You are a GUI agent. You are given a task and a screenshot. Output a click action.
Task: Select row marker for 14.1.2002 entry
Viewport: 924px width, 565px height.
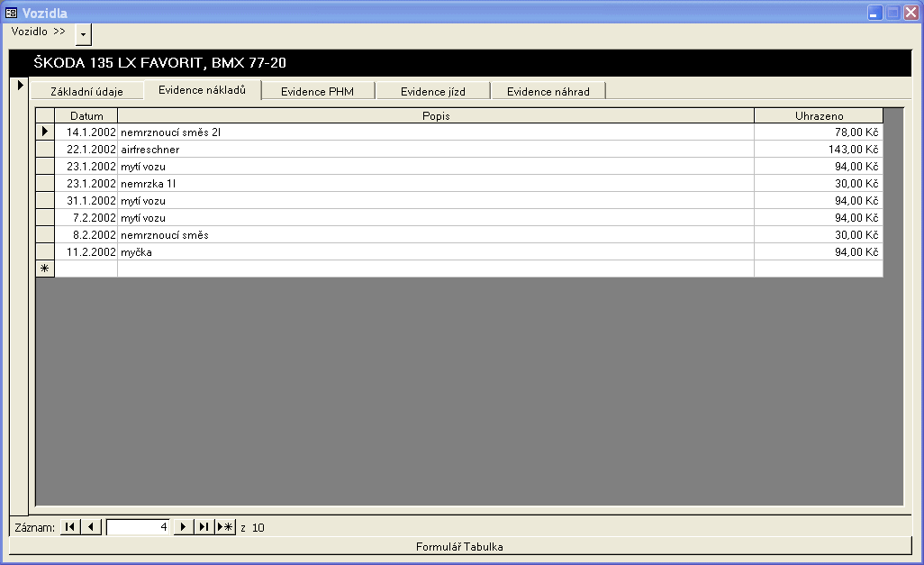pos(45,132)
